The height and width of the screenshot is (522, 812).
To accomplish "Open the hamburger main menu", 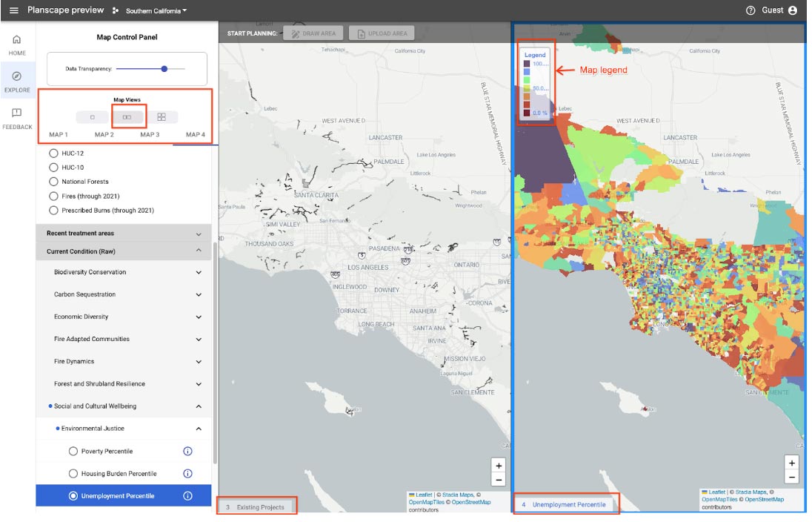I will [x=13, y=10].
